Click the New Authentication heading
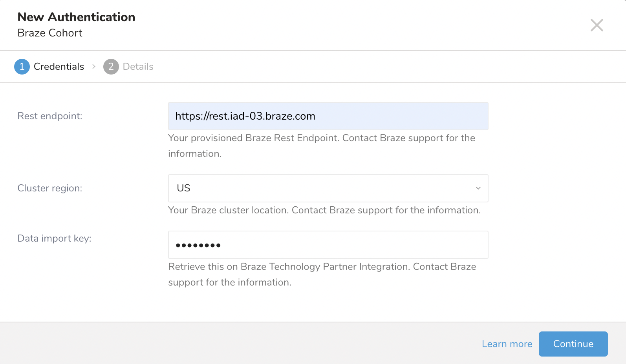This screenshot has width=626, height=364. pyautogui.click(x=76, y=17)
